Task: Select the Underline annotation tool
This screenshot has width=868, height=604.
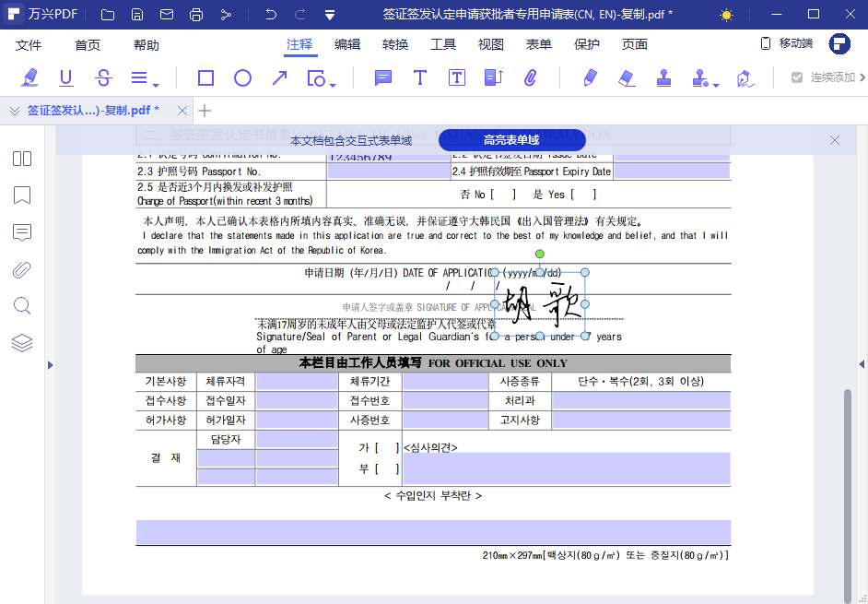Action: click(x=65, y=77)
